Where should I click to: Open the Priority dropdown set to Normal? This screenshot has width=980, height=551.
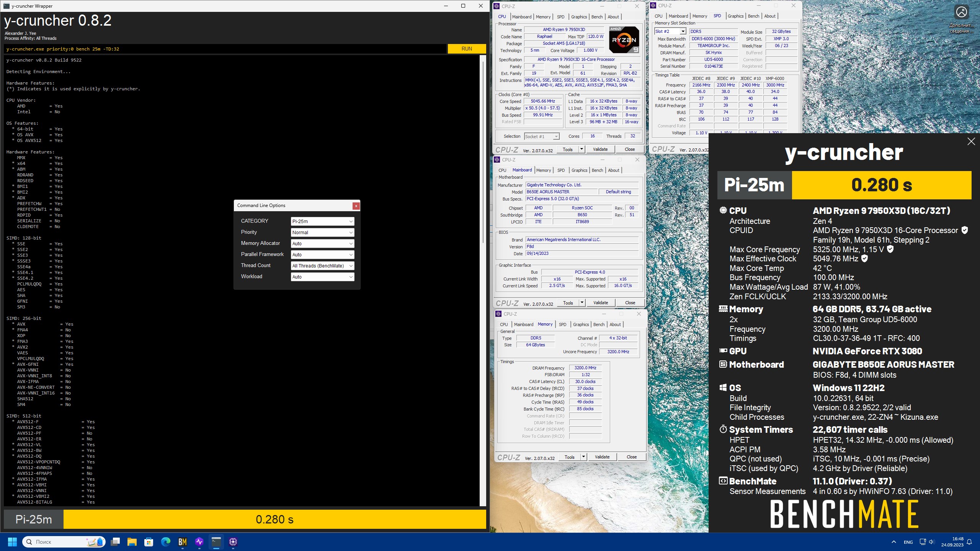point(322,232)
